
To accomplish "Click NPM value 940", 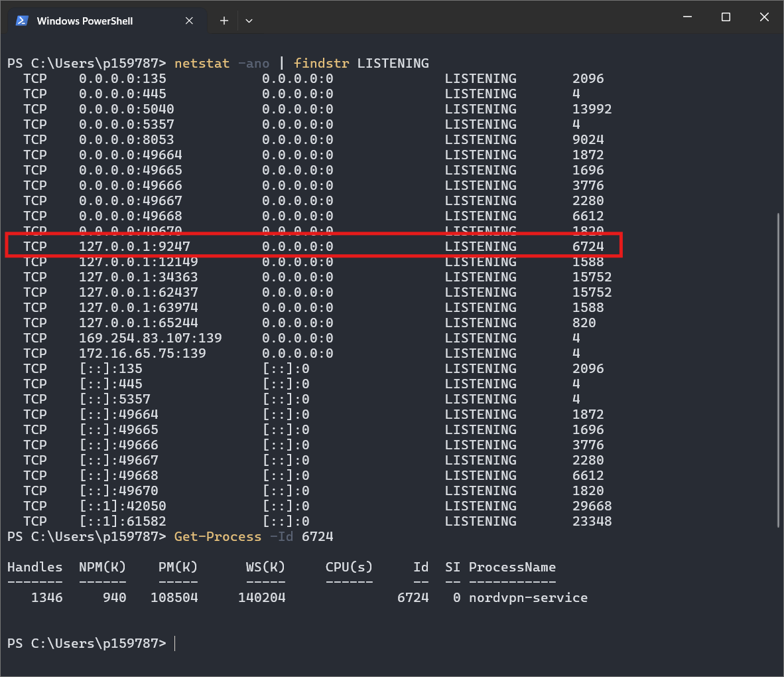I will tap(115, 598).
